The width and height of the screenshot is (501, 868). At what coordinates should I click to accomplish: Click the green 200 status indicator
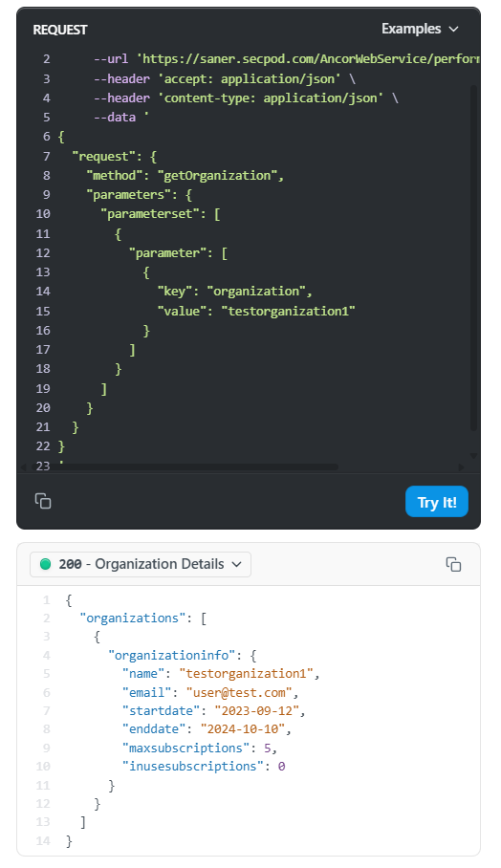point(46,564)
